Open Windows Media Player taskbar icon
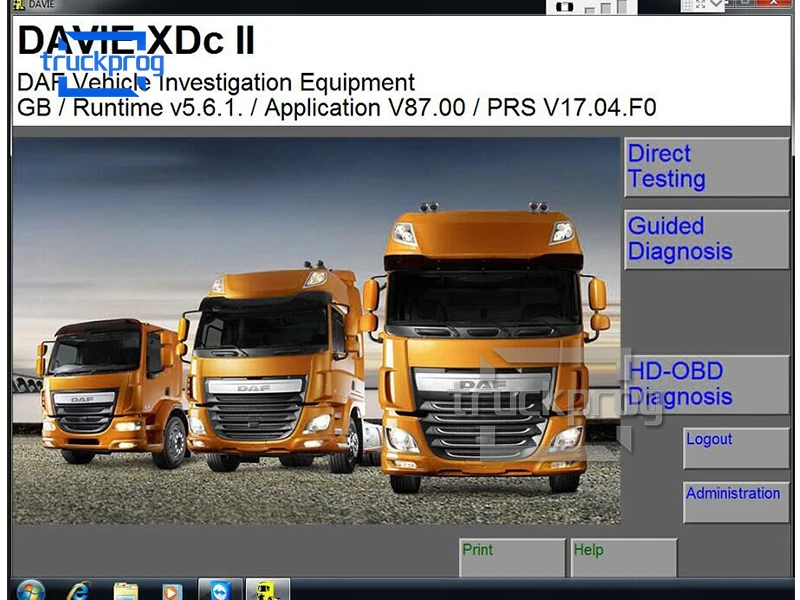The width and height of the screenshot is (800, 600). pyautogui.click(x=172, y=591)
